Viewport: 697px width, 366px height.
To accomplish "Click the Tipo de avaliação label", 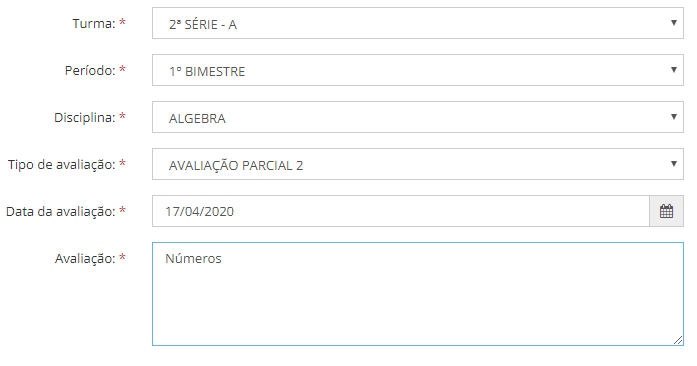I will click(x=61, y=165).
